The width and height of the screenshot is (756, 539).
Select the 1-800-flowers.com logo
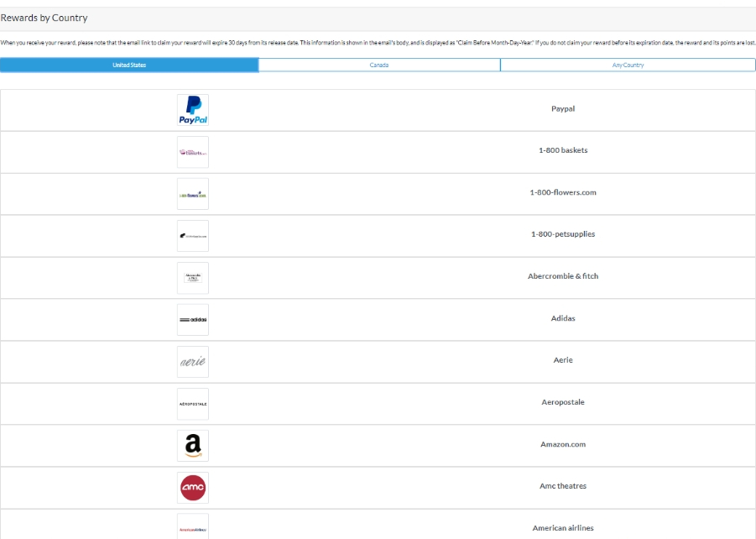pos(193,194)
